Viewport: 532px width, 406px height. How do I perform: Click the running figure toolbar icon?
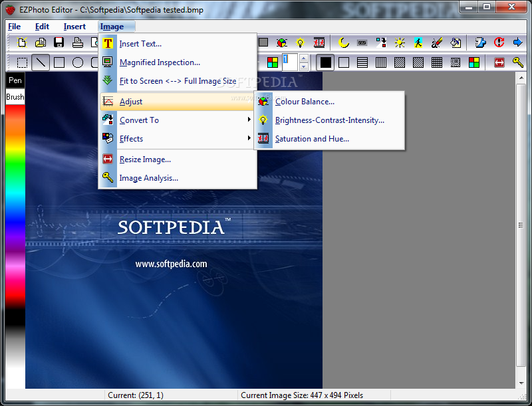tap(418, 43)
